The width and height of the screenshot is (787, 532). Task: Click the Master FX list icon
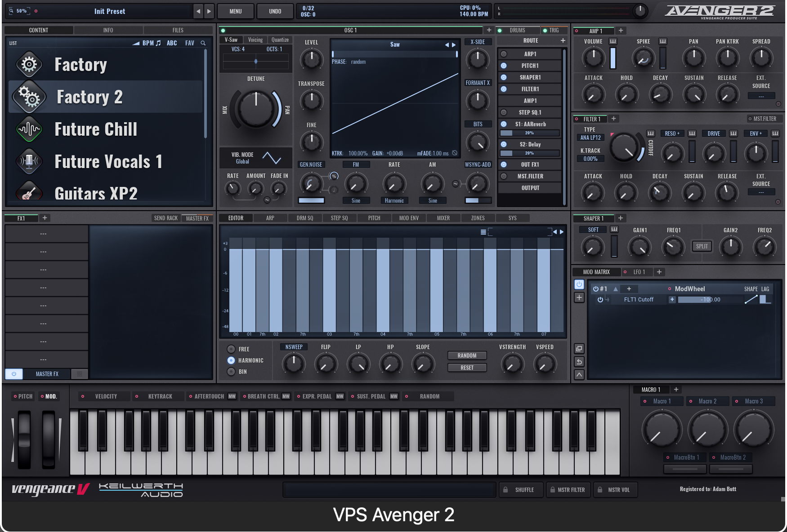[79, 374]
